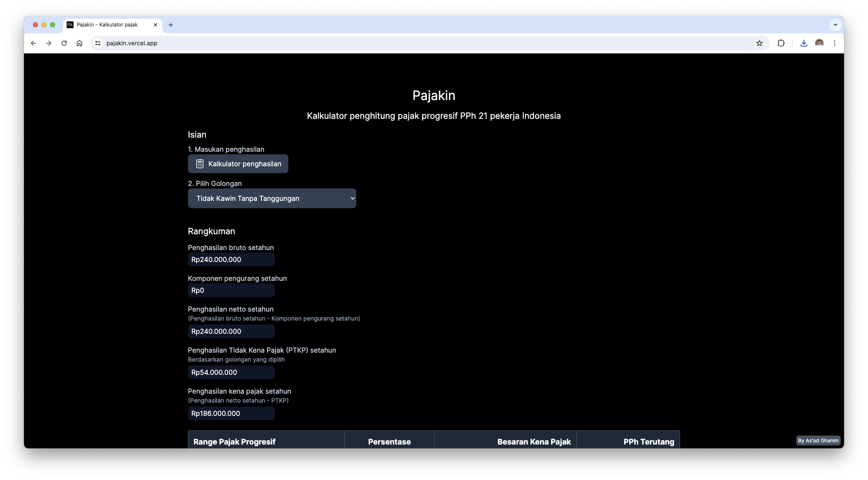This screenshot has height=480, width=868.
Task: Open the user profile avatar
Action: click(819, 43)
